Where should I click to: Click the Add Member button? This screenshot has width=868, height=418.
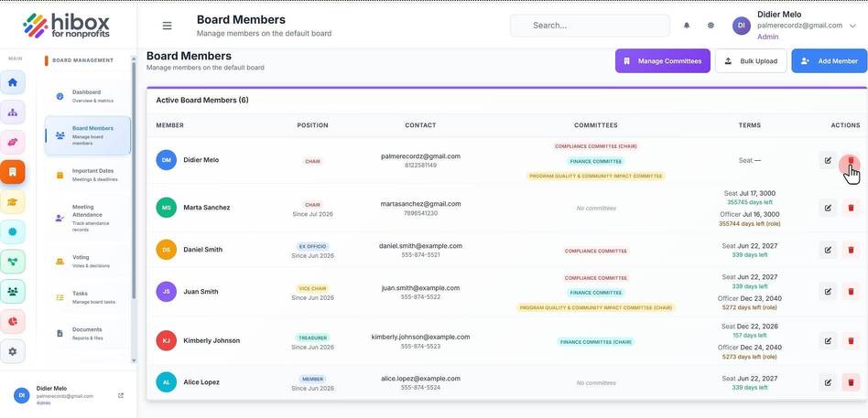(x=830, y=60)
